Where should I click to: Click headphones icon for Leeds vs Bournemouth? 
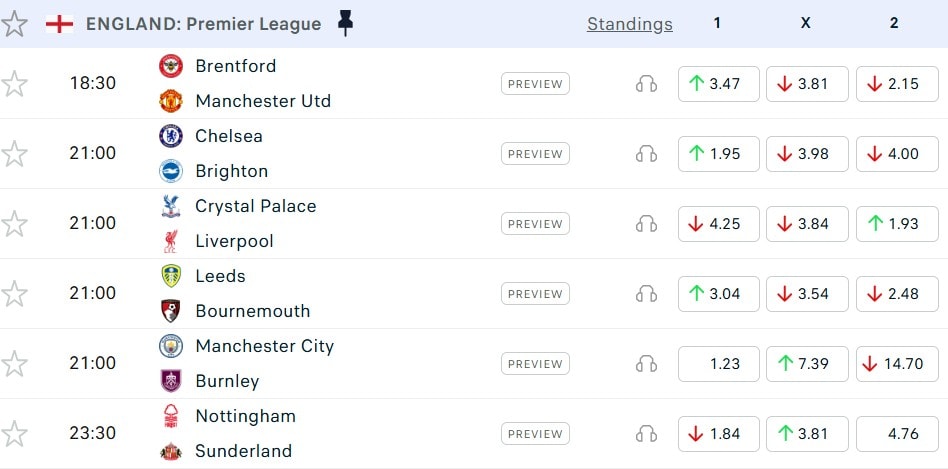(646, 294)
